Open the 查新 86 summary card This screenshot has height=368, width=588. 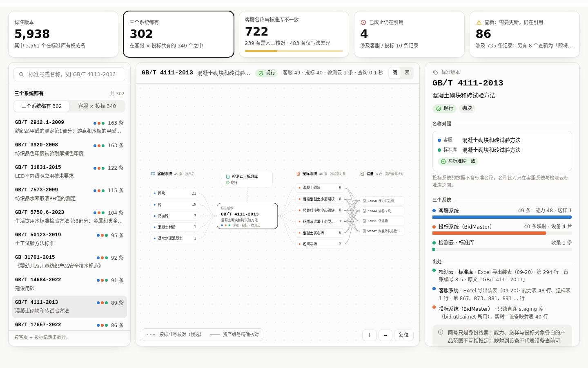coord(525,34)
